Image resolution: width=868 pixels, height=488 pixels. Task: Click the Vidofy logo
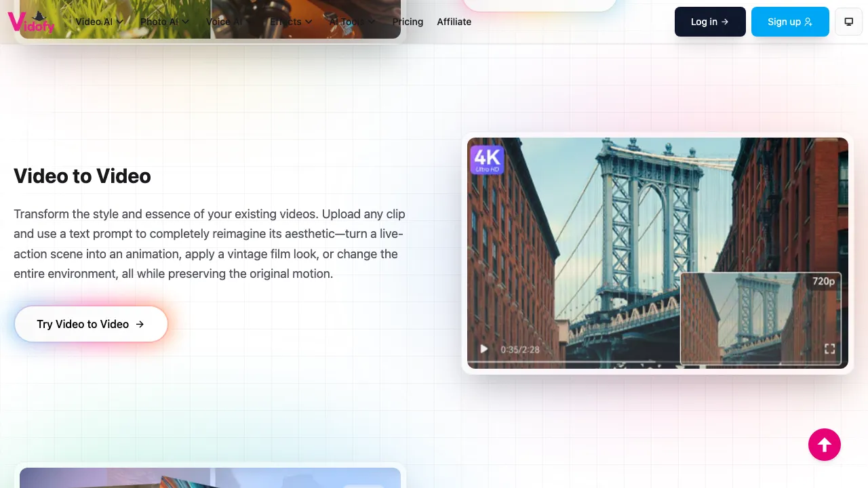tap(30, 22)
